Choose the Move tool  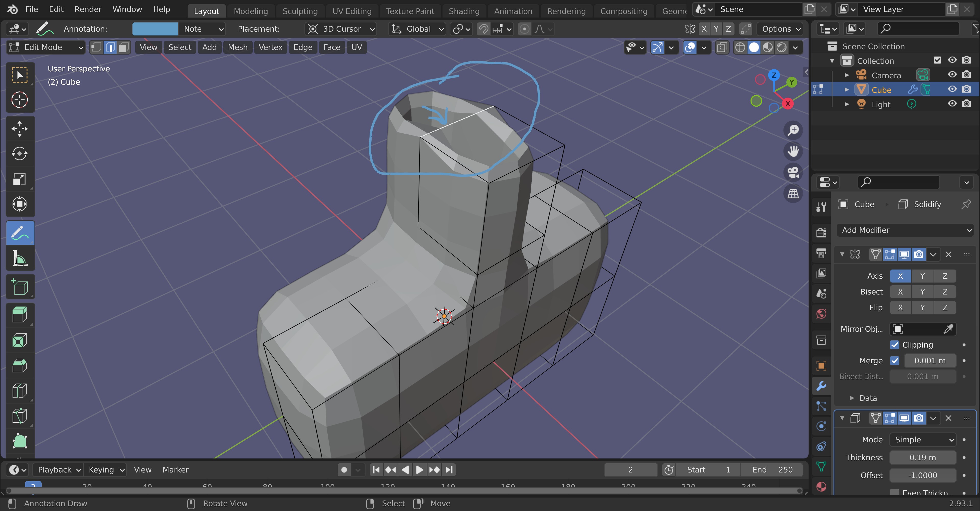coord(20,129)
